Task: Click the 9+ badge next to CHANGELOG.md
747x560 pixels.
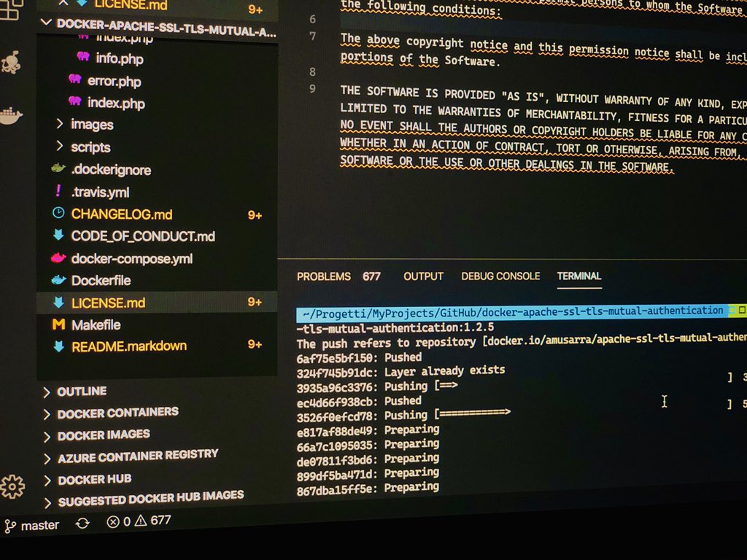Action: (255, 215)
